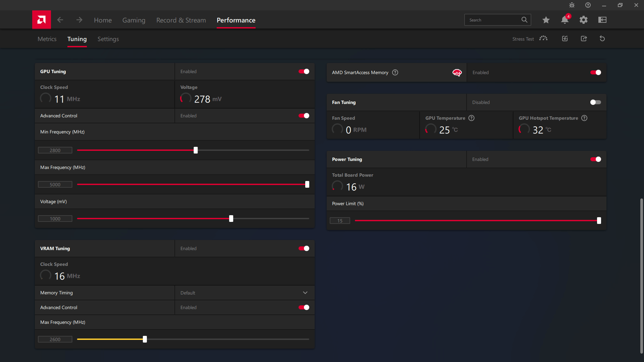Click the 32 °C Hotspot Temperature value
This screenshot has width=644, height=362.
pyautogui.click(x=542, y=130)
